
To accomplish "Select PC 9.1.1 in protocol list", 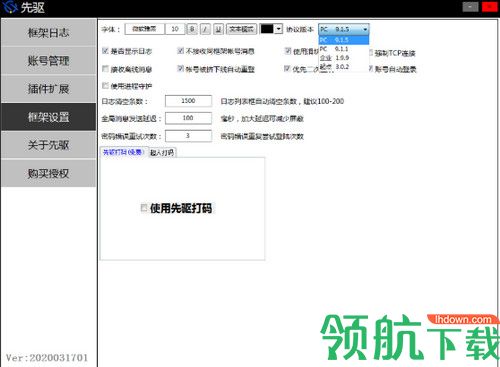I will tap(344, 49).
